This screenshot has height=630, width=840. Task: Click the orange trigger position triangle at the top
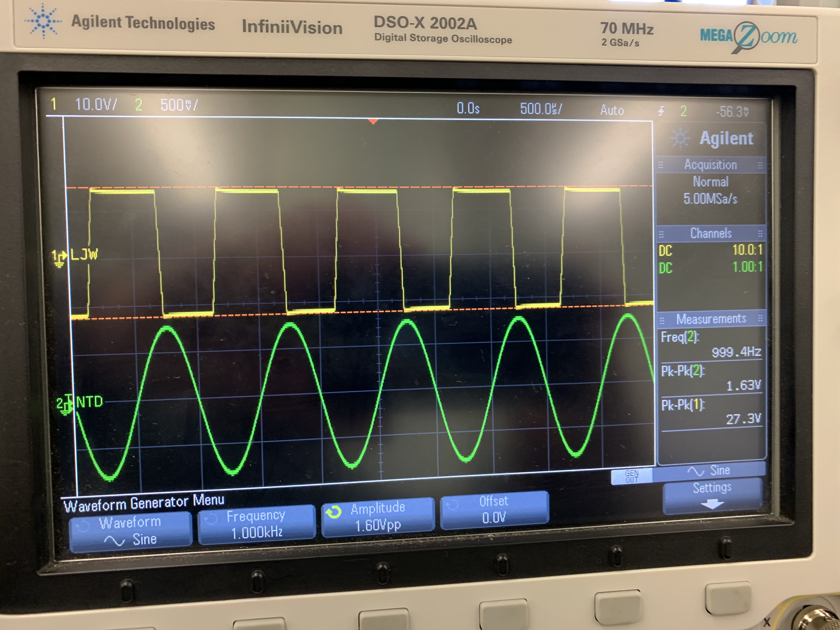point(373,121)
